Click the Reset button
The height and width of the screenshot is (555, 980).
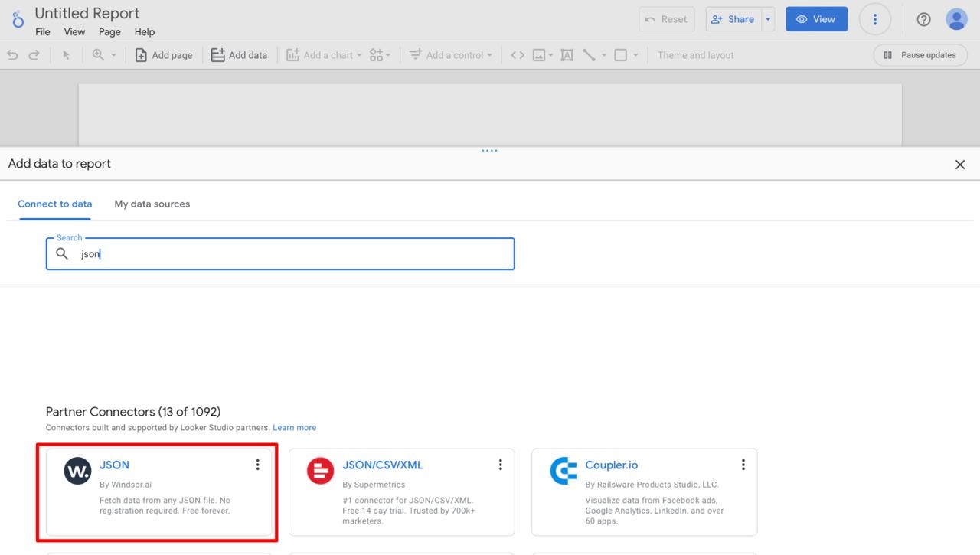[x=666, y=19]
